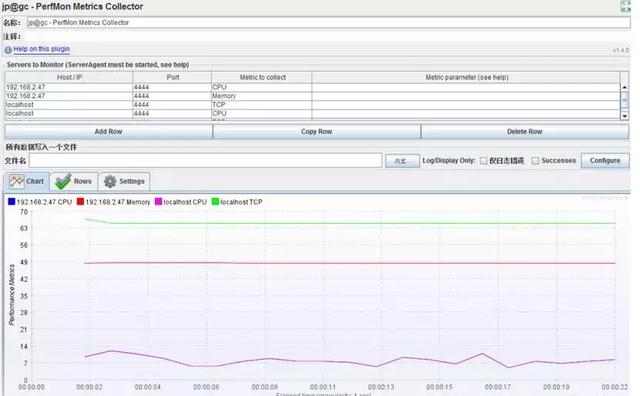Screen dimensions: 640x396
Task: Click the Delete Row button
Action: (x=524, y=131)
